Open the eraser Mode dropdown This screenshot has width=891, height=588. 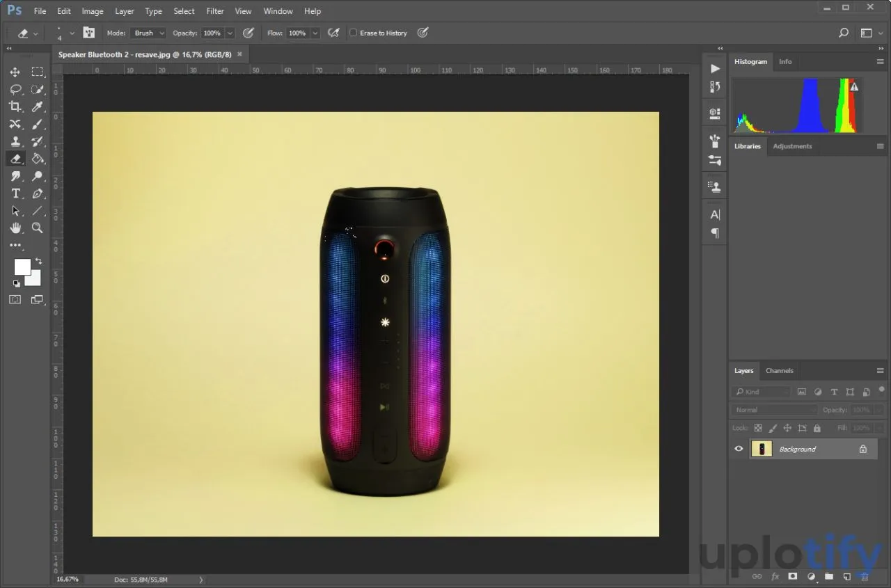pyautogui.click(x=149, y=33)
